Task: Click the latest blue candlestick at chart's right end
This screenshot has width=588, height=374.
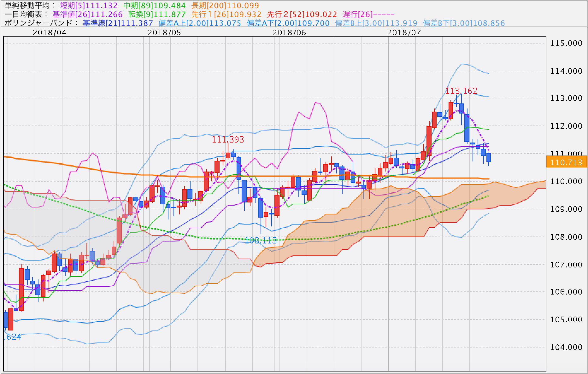Action: click(489, 158)
